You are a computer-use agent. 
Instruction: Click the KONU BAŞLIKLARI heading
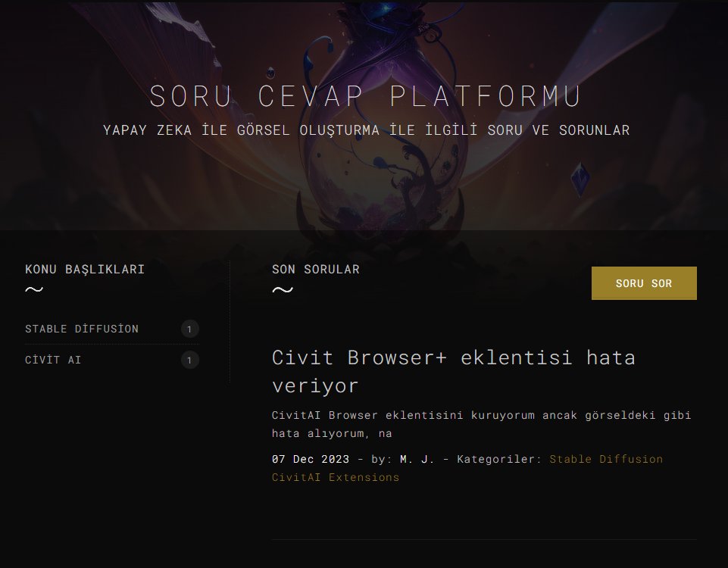click(85, 269)
